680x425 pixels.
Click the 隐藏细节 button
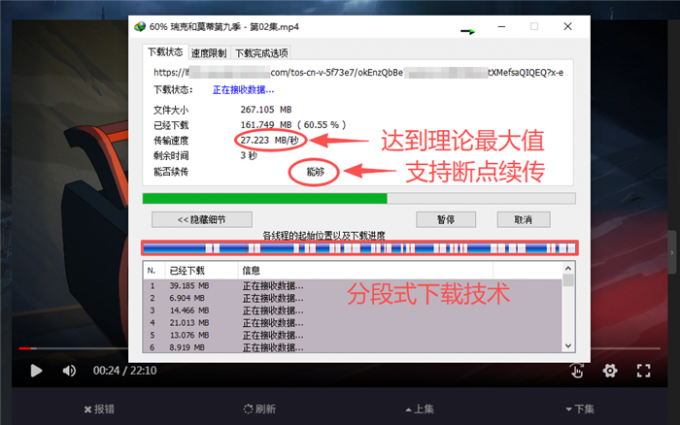pyautogui.click(x=202, y=219)
